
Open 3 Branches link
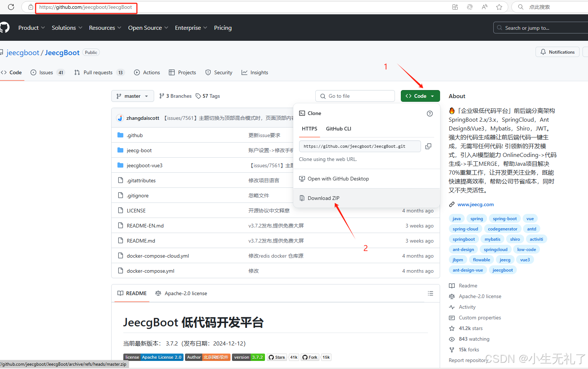175,96
